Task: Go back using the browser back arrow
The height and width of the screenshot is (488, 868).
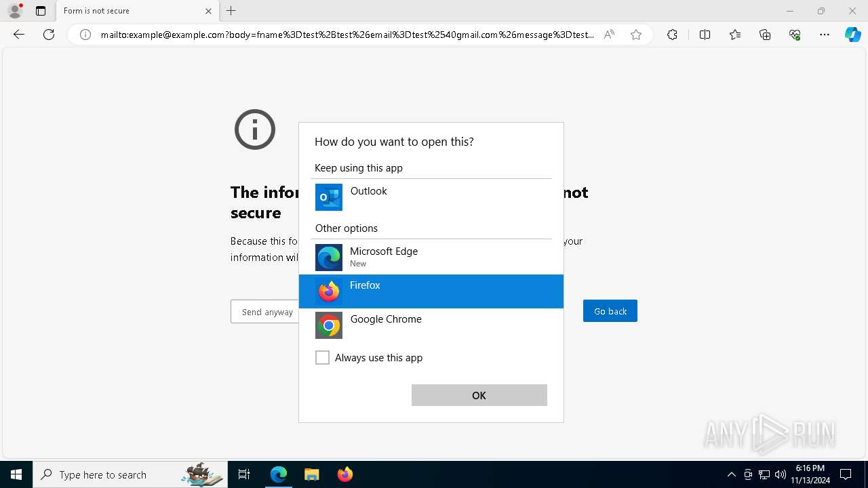Action: [x=19, y=35]
